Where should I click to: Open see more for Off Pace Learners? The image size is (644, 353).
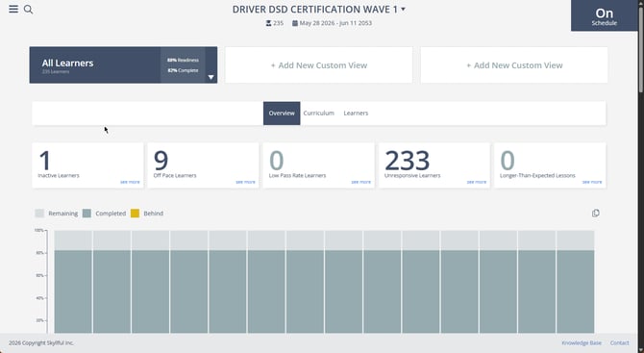click(245, 182)
